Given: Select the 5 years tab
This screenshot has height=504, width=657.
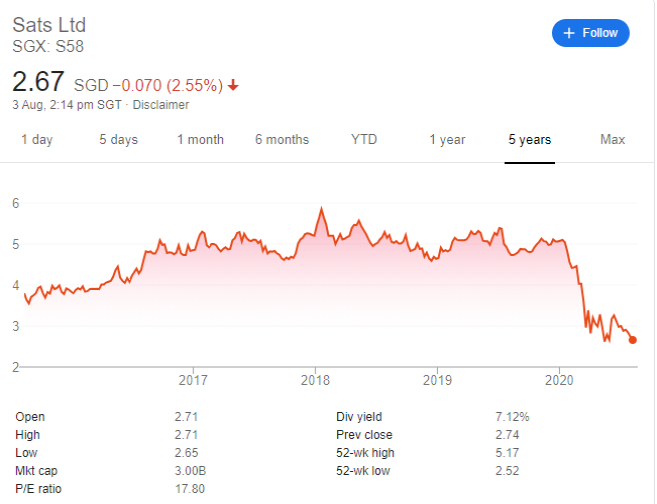Looking at the screenshot, I should 530,140.
